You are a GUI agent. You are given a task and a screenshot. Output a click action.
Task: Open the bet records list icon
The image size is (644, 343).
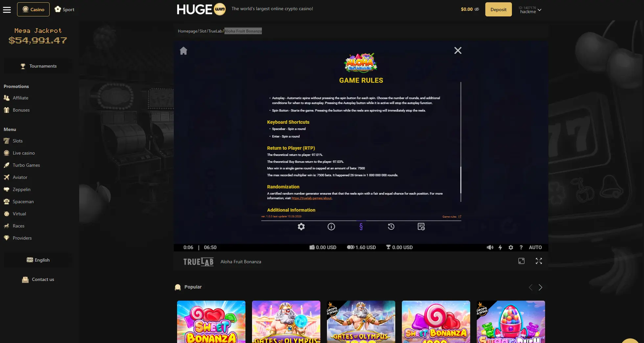point(421,226)
